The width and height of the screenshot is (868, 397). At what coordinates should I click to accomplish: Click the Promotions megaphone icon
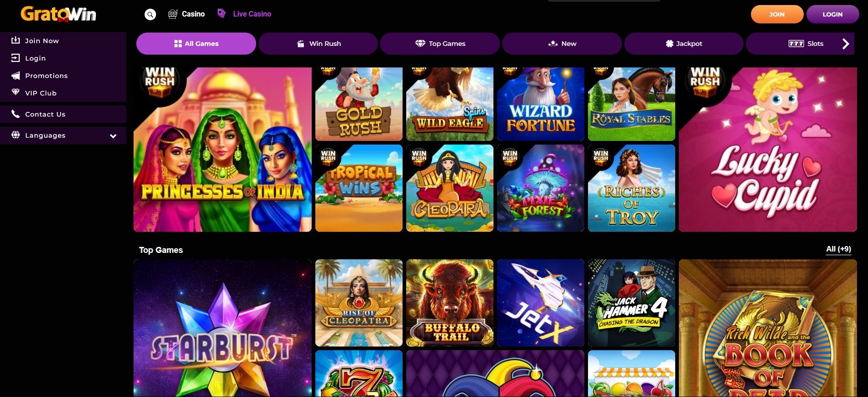point(16,76)
